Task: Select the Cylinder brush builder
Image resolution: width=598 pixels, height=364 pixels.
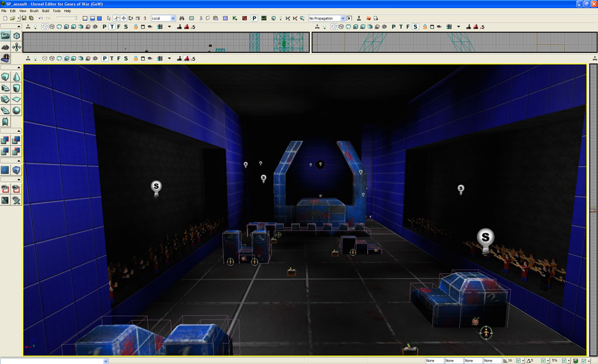Action: (16, 88)
